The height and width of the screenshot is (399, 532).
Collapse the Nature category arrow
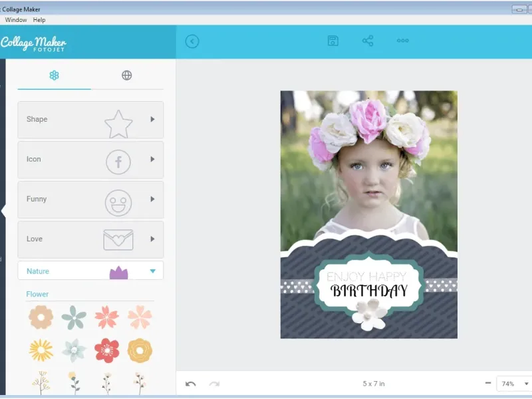coord(153,271)
